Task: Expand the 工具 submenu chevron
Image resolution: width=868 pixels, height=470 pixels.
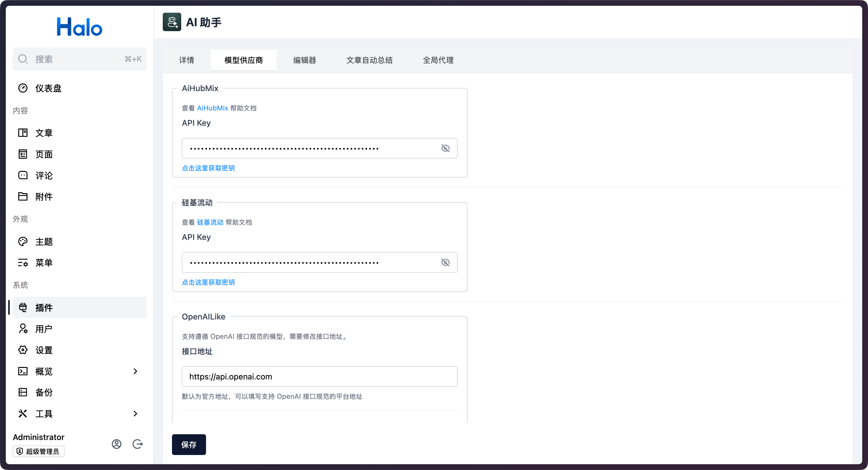Action: coord(135,413)
